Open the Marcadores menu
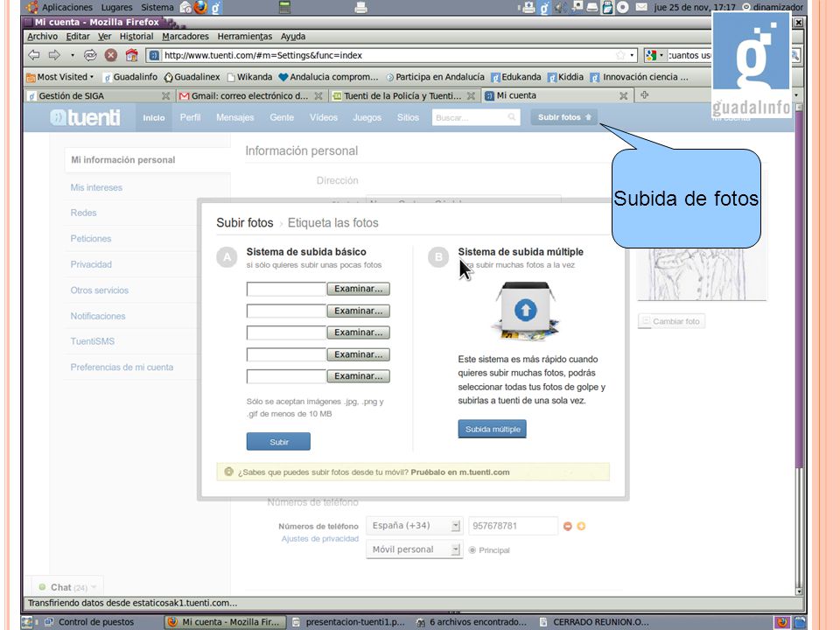Image resolution: width=840 pixels, height=630 pixels. point(185,37)
